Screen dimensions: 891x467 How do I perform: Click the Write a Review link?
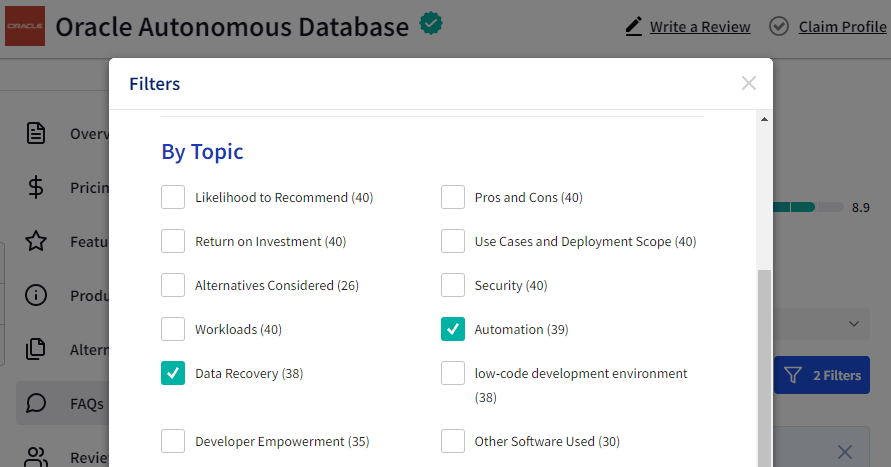[x=700, y=27]
